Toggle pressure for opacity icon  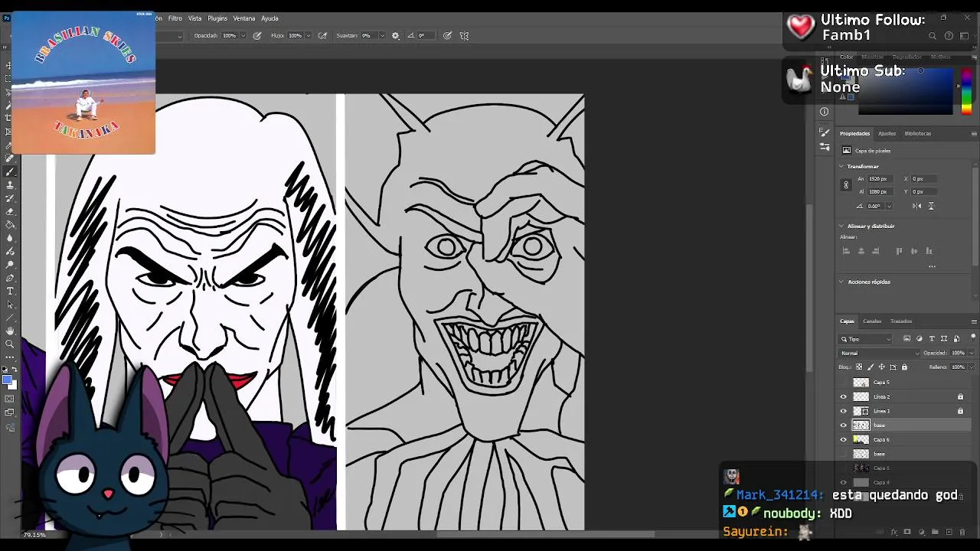(257, 35)
